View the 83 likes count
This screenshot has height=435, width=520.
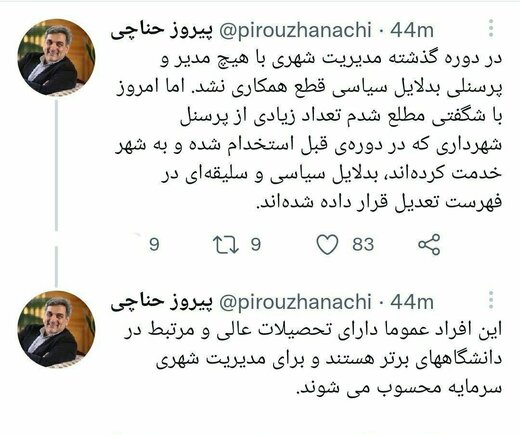click(363, 244)
